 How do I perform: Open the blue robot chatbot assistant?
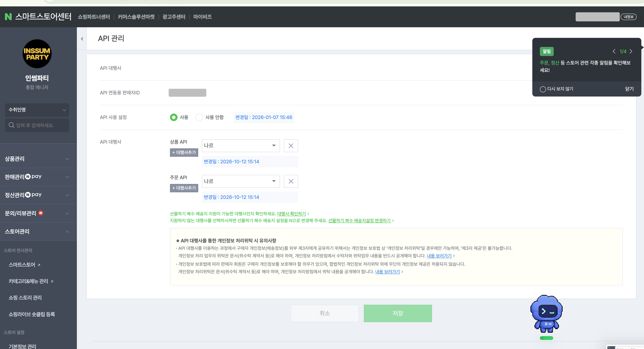point(546,314)
